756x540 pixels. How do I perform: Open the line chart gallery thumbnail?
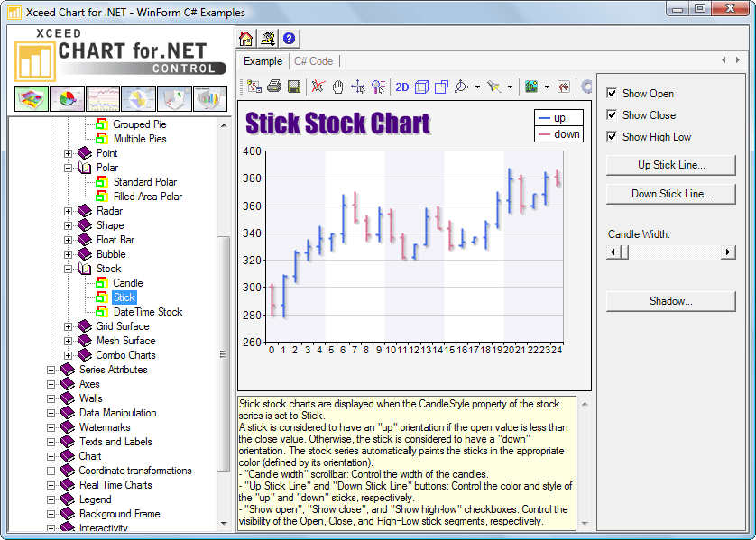[103, 99]
